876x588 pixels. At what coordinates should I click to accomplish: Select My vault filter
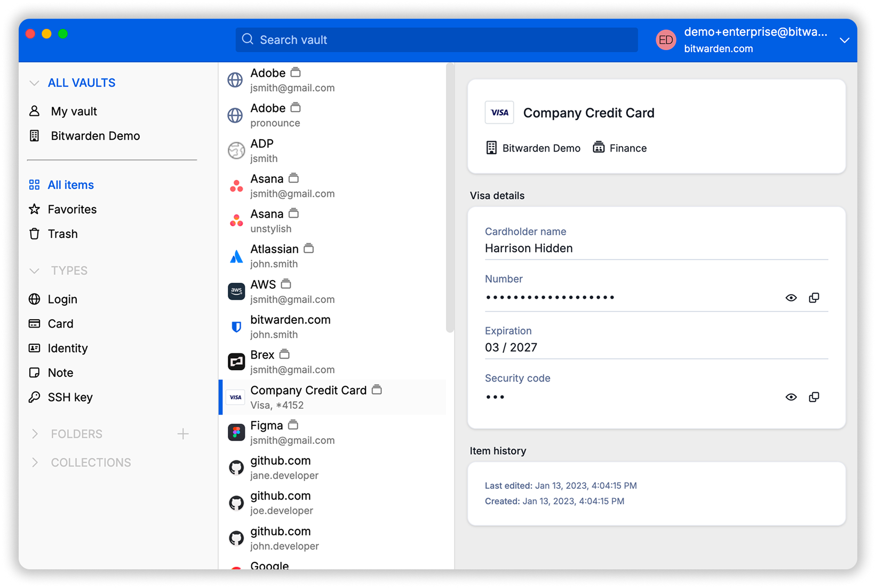pyautogui.click(x=74, y=112)
